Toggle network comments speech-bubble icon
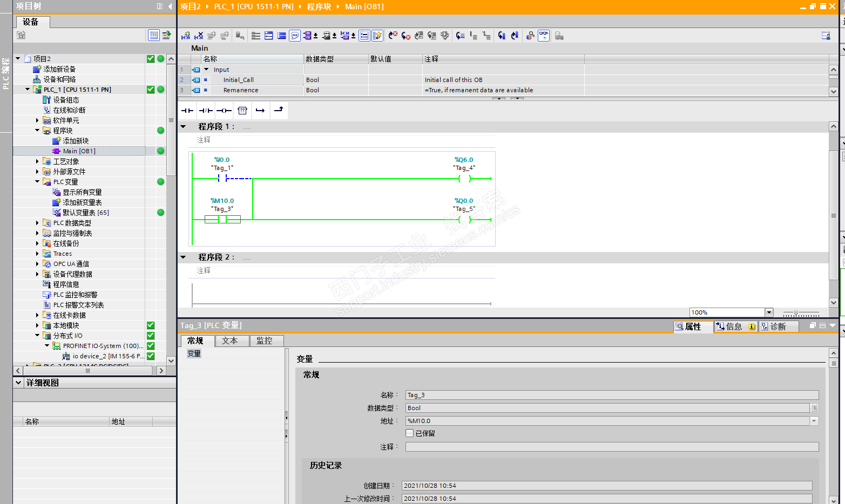The image size is (845, 504). pos(295,36)
